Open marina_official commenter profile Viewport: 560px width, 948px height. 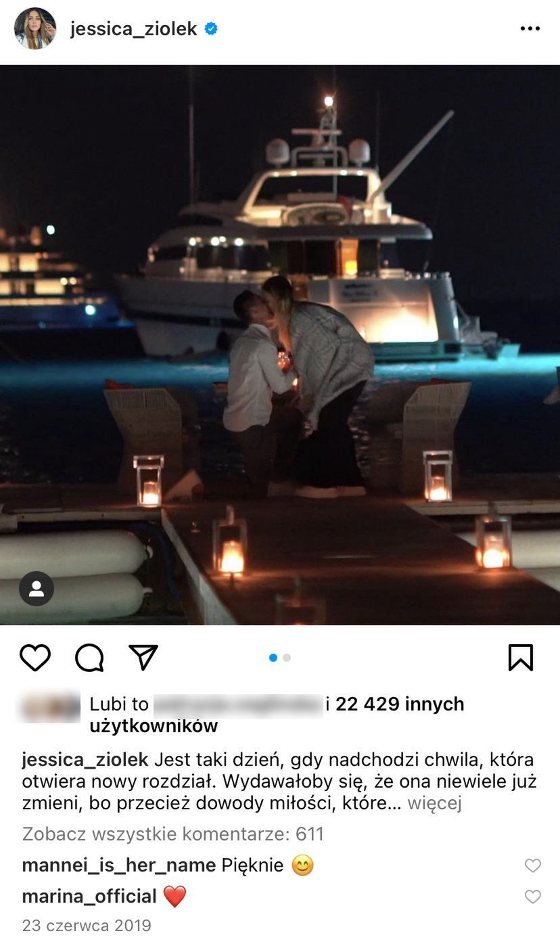click(89, 896)
